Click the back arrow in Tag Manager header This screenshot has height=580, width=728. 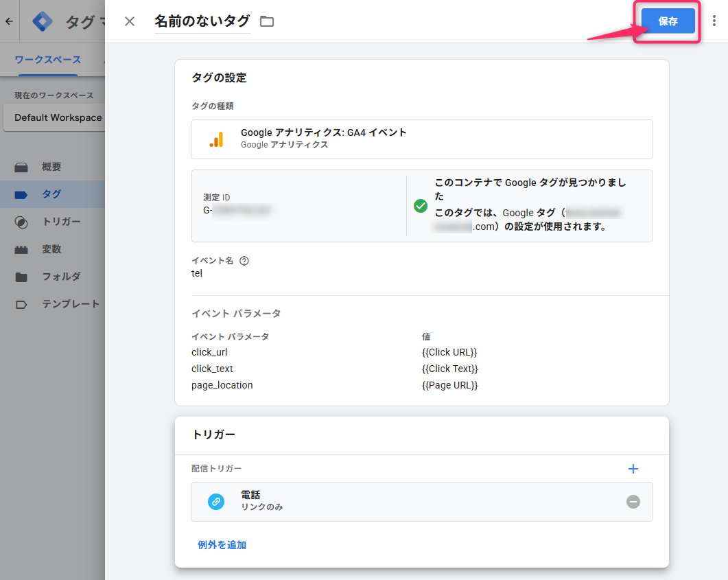(x=9, y=21)
